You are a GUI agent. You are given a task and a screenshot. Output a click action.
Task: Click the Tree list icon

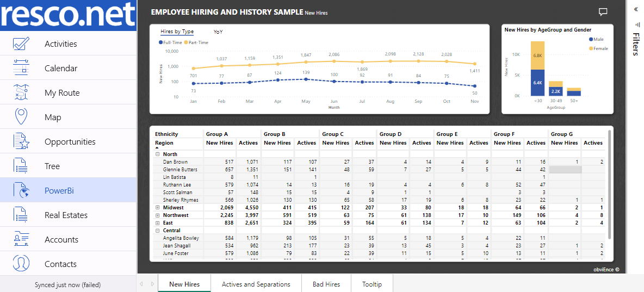[21, 166]
